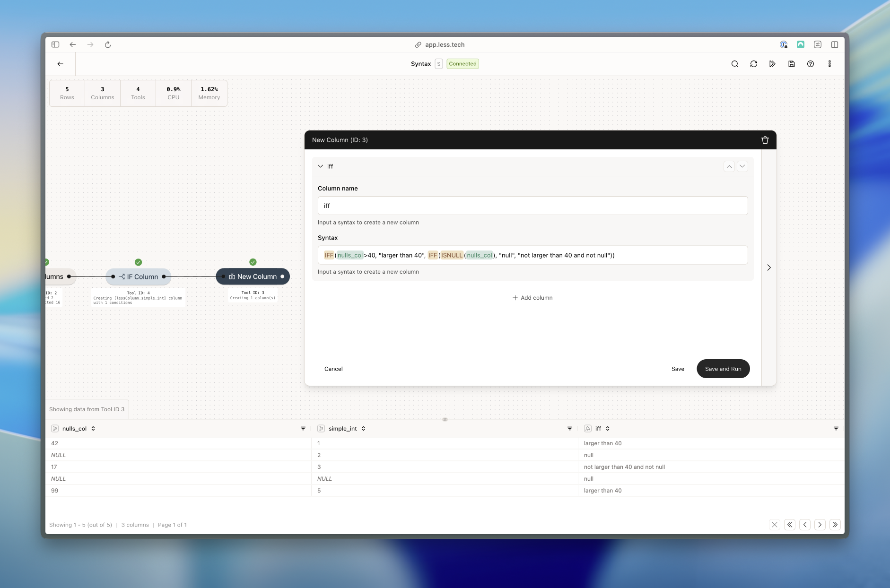The width and height of the screenshot is (890, 588).
Task: Click the green check above New Column node
Action: [x=253, y=262]
